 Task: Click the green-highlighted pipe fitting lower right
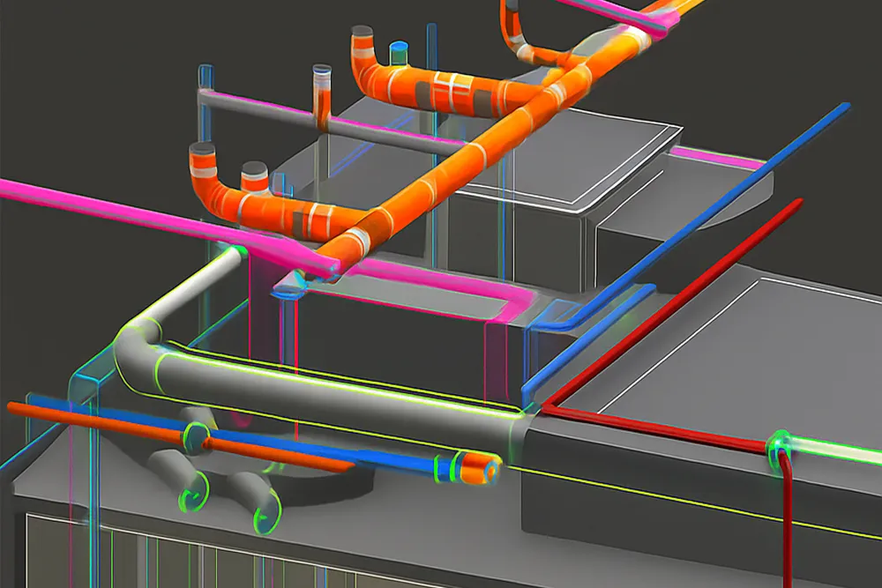(781, 445)
